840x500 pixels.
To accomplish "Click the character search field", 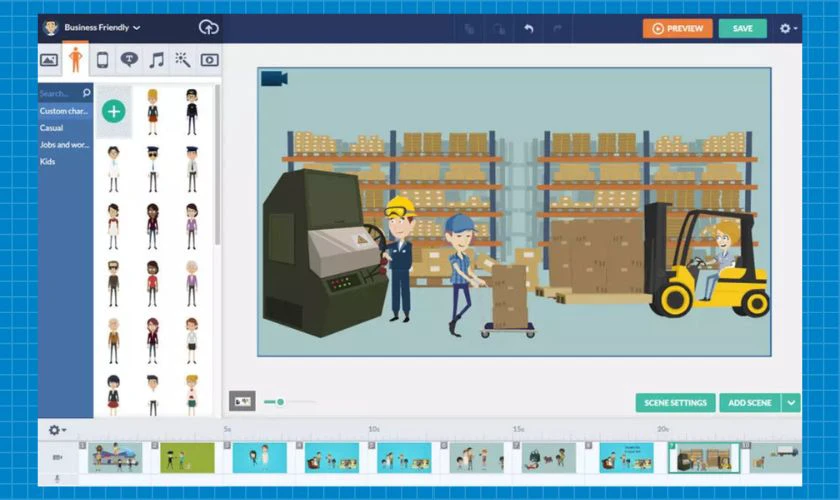I will click(59, 93).
